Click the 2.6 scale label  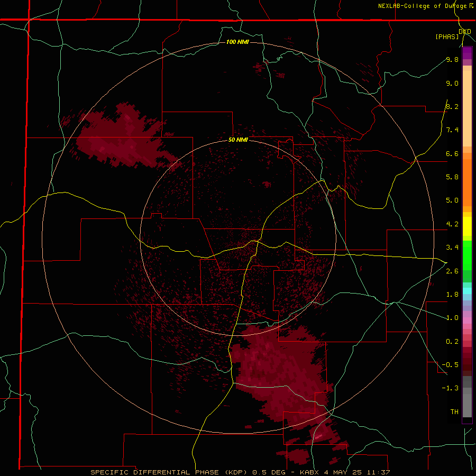(452, 271)
